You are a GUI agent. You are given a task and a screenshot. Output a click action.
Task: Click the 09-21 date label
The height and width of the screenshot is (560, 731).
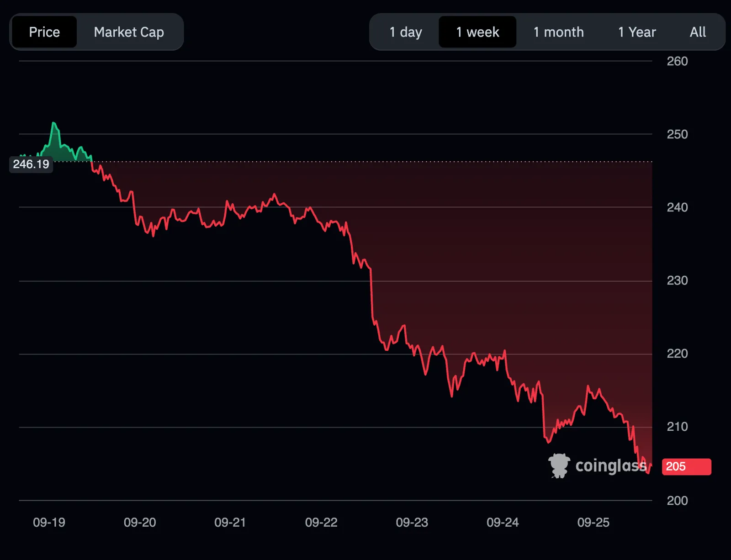point(230,523)
